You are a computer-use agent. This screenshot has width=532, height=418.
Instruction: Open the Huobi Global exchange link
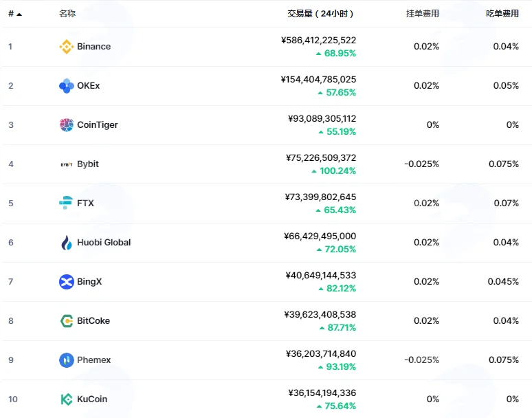[x=104, y=243]
